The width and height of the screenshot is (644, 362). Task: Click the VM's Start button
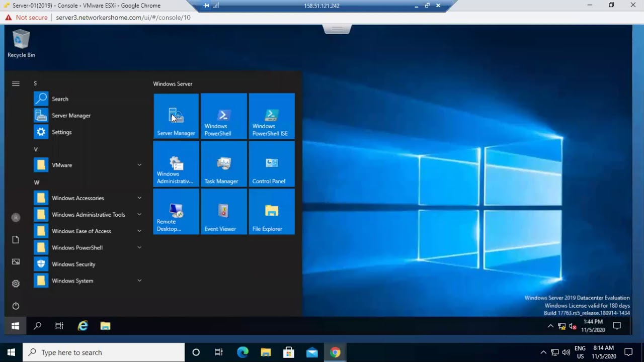pos(15,326)
